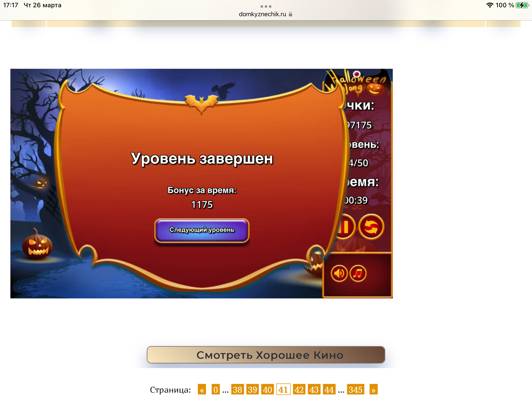This screenshot has height=399, width=532.
Task: Pause the game with pause icon
Action: (x=345, y=227)
